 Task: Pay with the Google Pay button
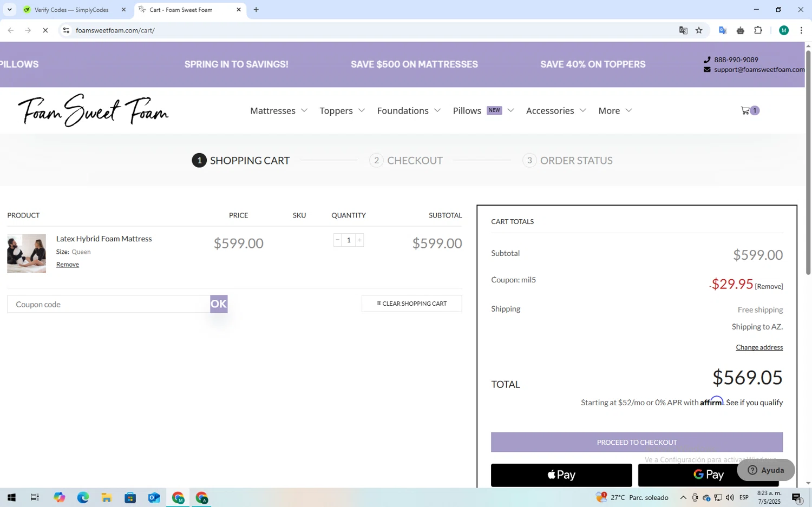(708, 475)
